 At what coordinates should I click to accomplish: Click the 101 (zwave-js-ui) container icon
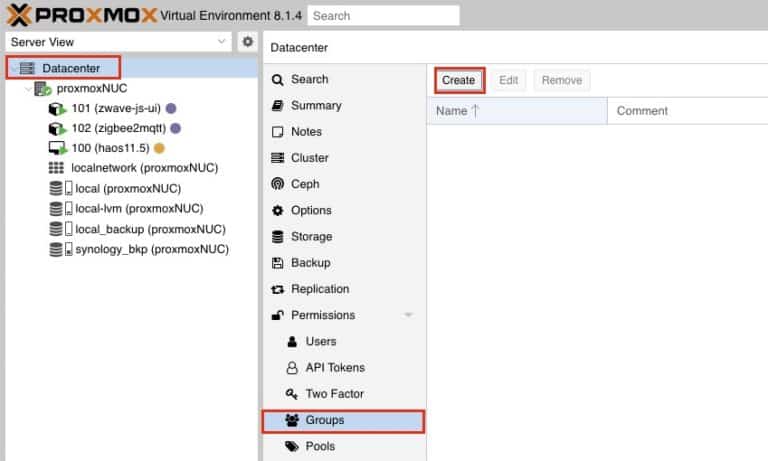tap(57, 108)
